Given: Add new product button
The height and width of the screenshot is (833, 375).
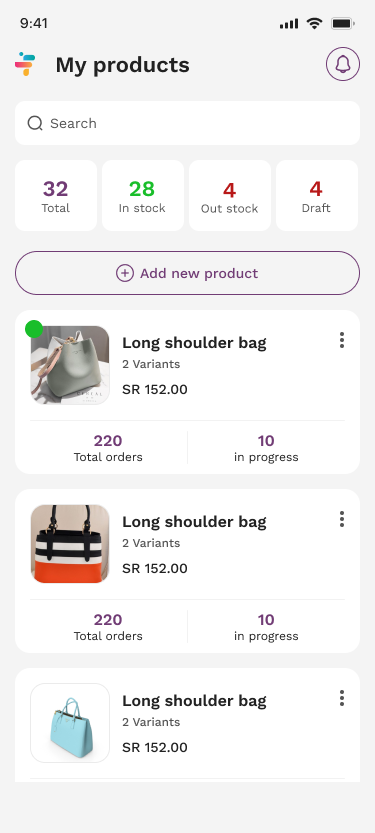Looking at the screenshot, I should [188, 273].
